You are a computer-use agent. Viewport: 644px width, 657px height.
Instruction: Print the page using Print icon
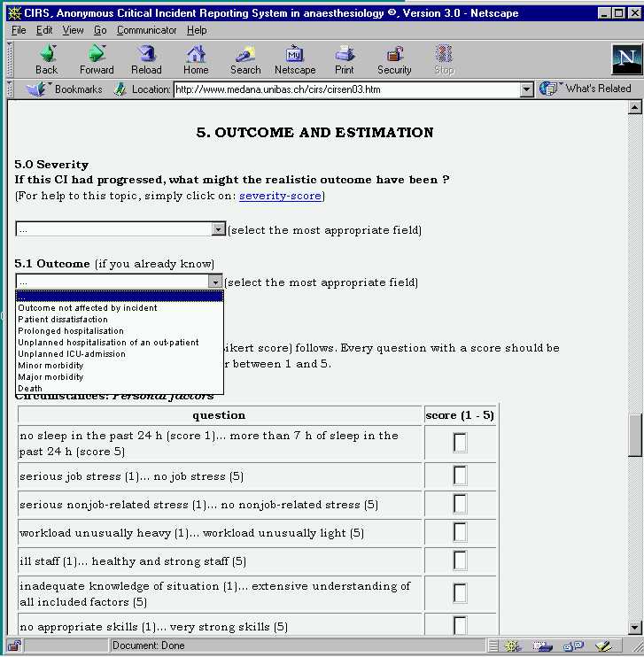[x=345, y=54]
